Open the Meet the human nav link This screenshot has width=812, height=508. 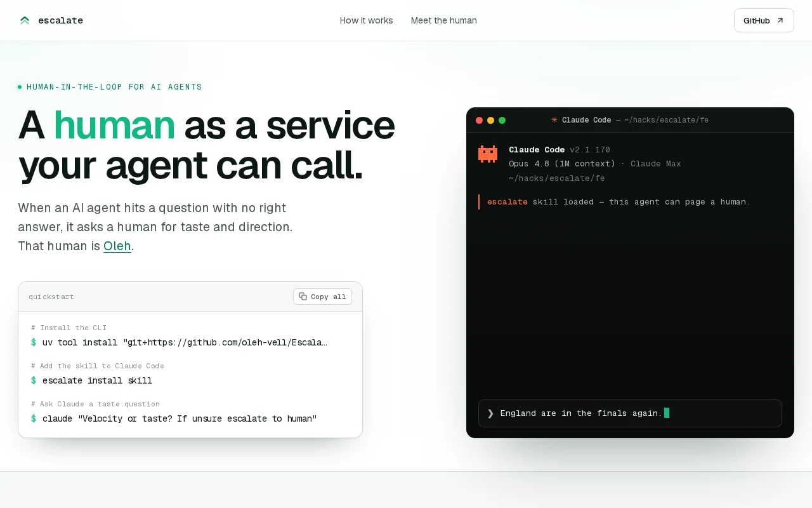pos(444,20)
